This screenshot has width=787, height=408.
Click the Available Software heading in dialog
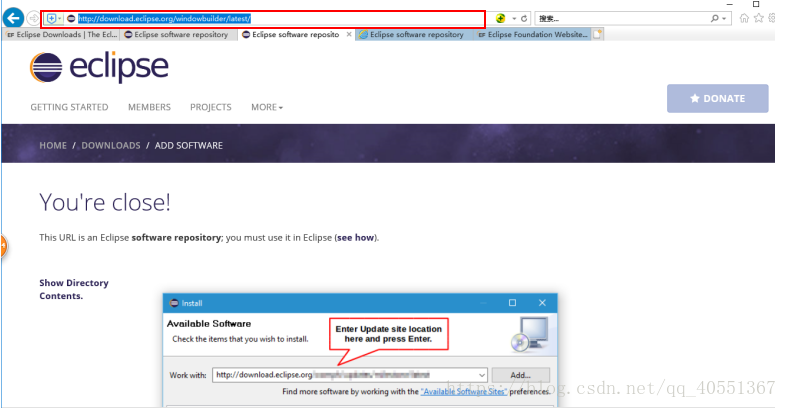coord(209,324)
